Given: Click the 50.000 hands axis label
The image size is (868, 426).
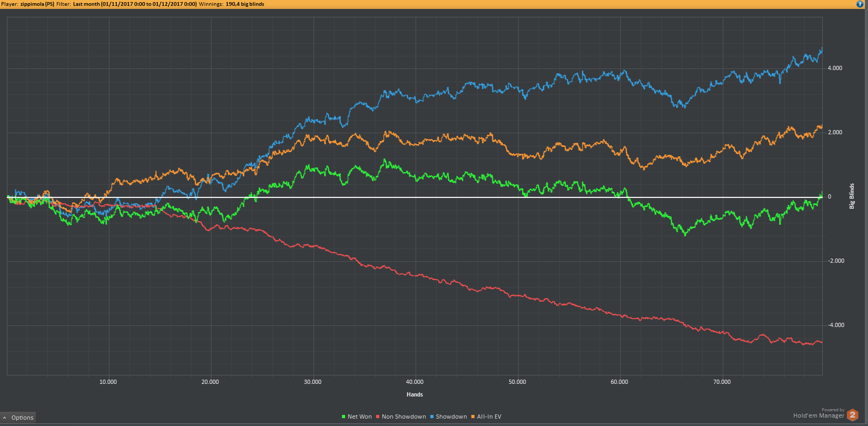Looking at the screenshot, I should point(517,382).
